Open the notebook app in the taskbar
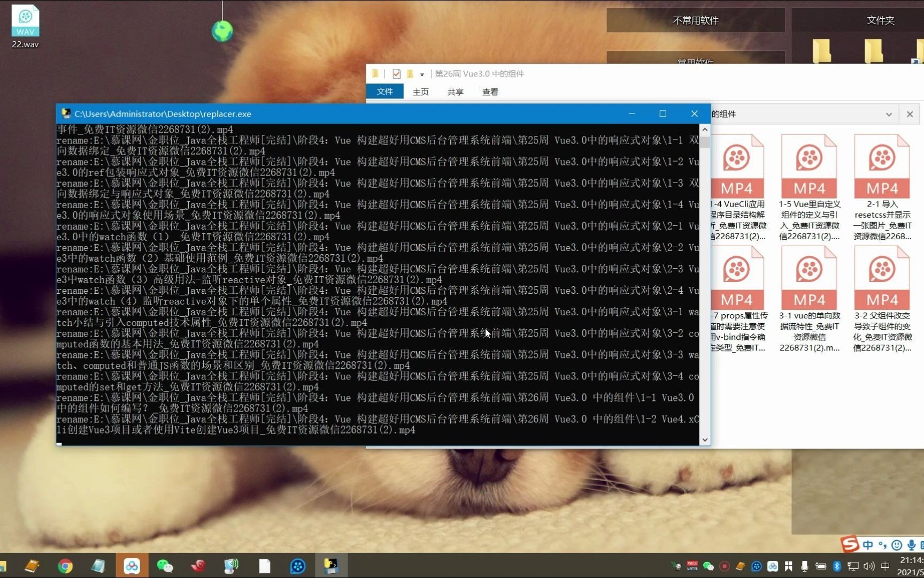924x578 pixels. [32, 566]
